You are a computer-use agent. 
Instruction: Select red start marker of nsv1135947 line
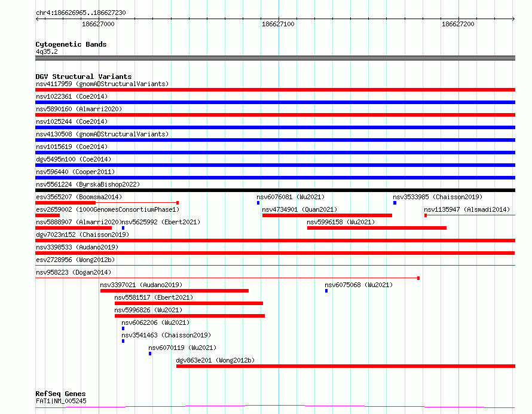click(426, 215)
